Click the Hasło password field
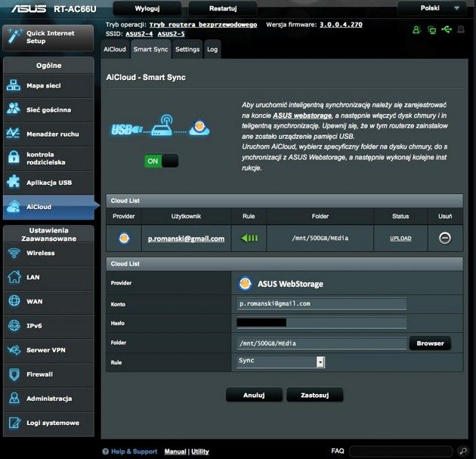The width and height of the screenshot is (476, 459). click(321, 323)
